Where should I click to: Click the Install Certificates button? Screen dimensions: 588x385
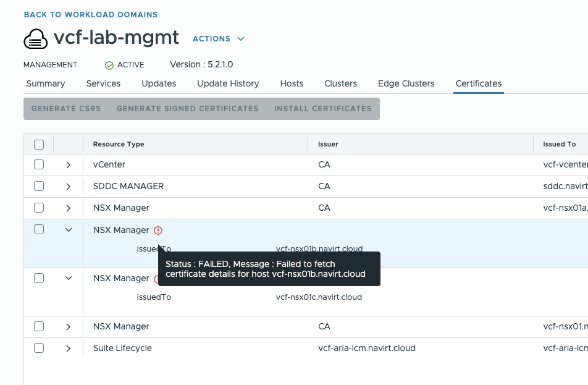pos(323,109)
